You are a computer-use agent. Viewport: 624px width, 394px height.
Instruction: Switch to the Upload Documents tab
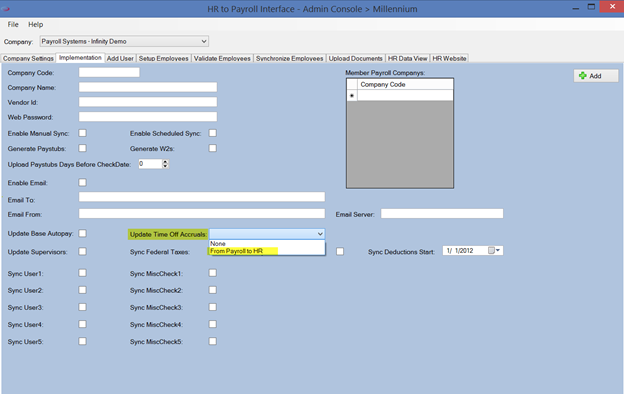coord(355,59)
